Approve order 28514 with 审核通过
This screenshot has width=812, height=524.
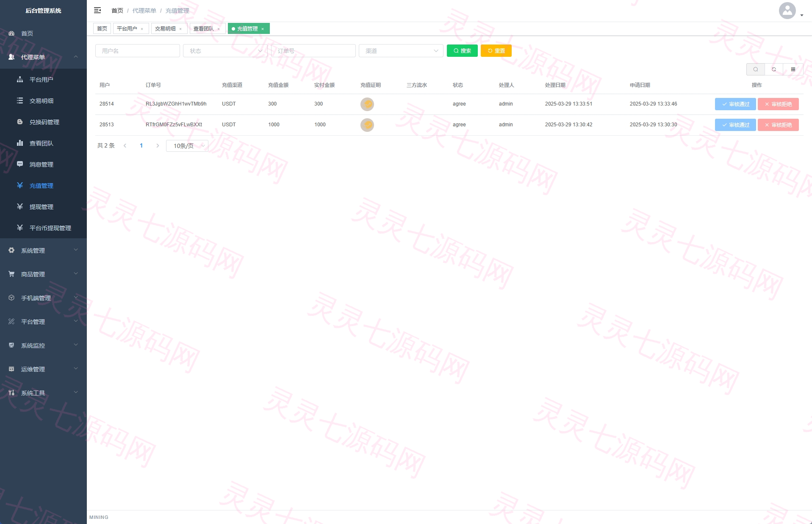[735, 104]
